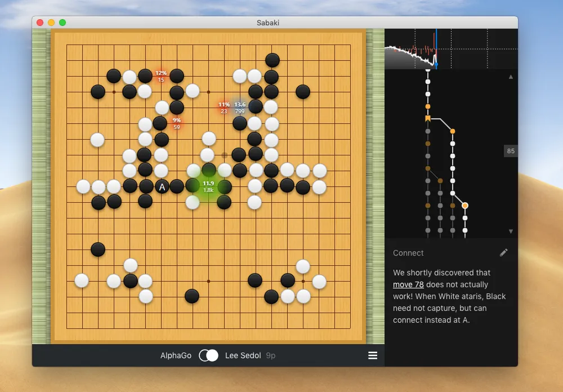Click the up triangle above the game tree

(x=511, y=77)
